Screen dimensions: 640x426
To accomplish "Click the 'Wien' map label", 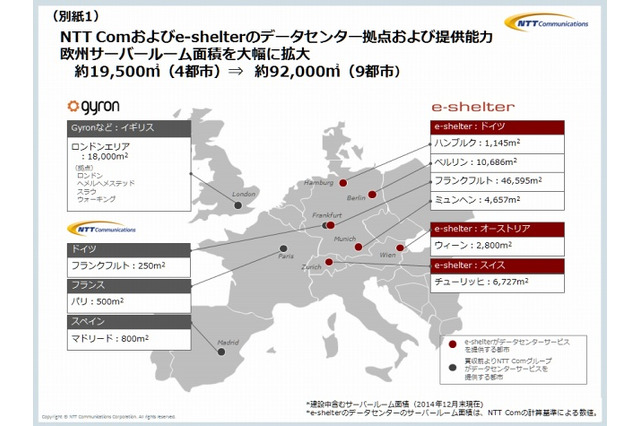I will (387, 255).
